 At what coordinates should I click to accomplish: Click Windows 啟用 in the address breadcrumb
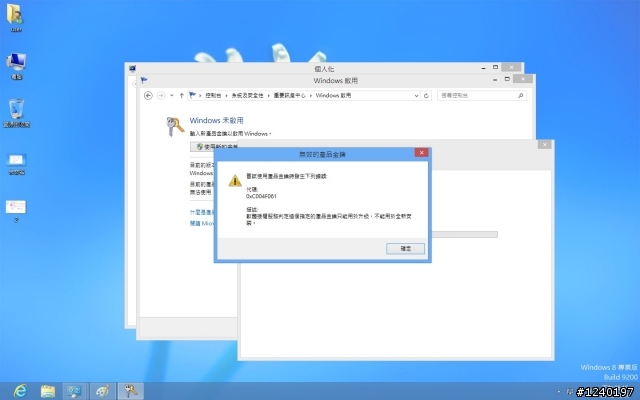point(333,96)
